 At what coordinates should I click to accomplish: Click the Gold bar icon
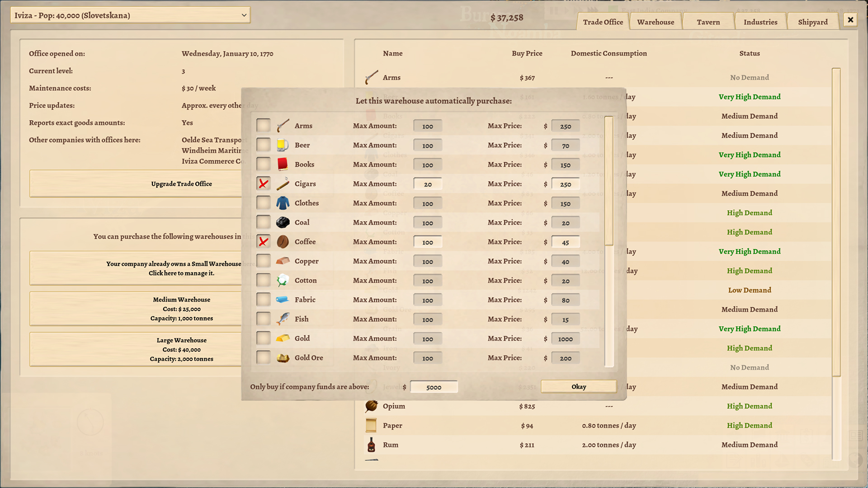(283, 338)
